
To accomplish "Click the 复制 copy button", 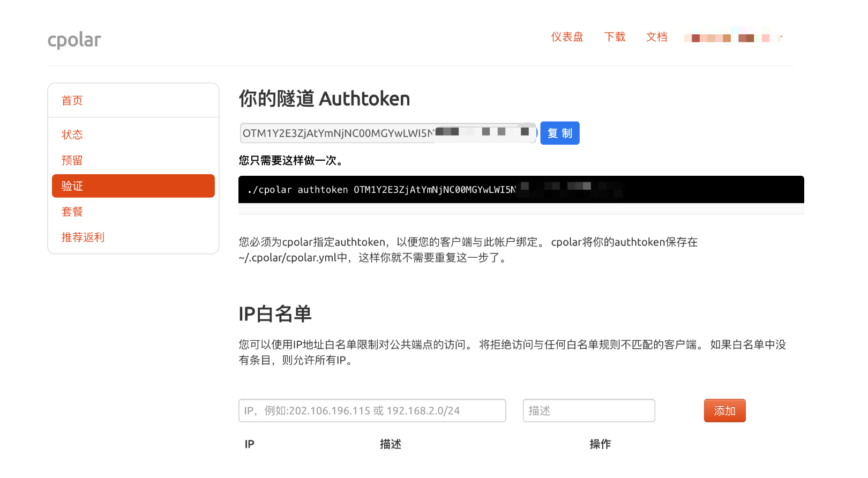I will pyautogui.click(x=560, y=133).
